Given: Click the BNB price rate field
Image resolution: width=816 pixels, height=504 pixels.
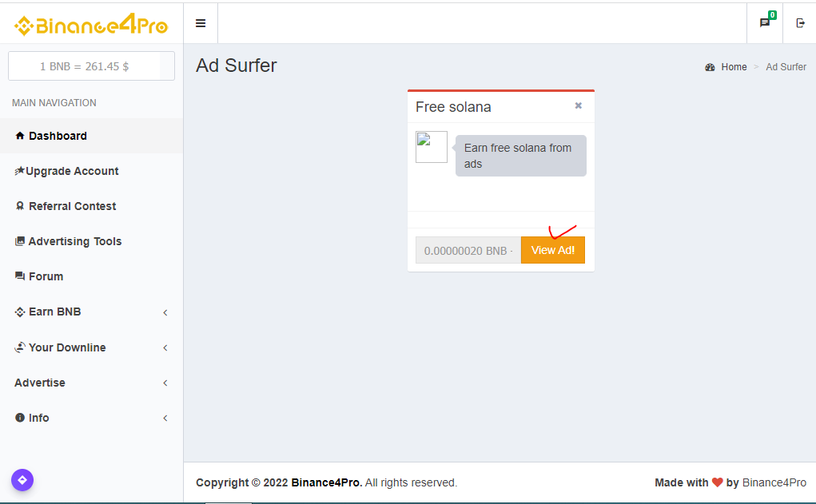Looking at the screenshot, I should (84, 66).
